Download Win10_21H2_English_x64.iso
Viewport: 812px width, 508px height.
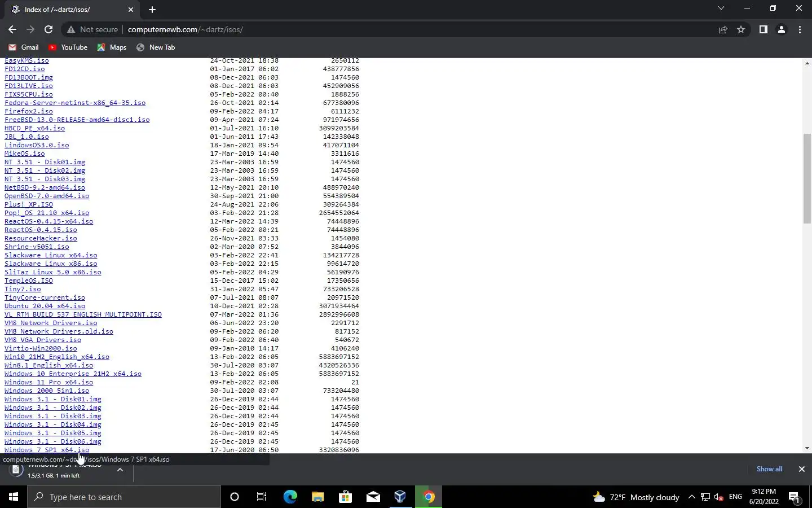tap(57, 357)
